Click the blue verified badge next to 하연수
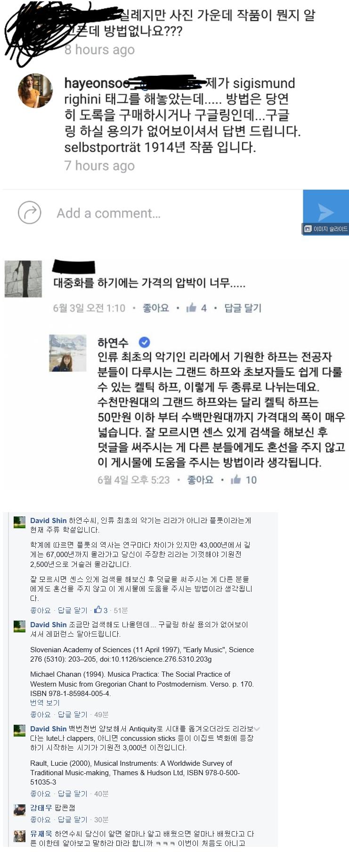349x868 pixels. [x=144, y=342]
